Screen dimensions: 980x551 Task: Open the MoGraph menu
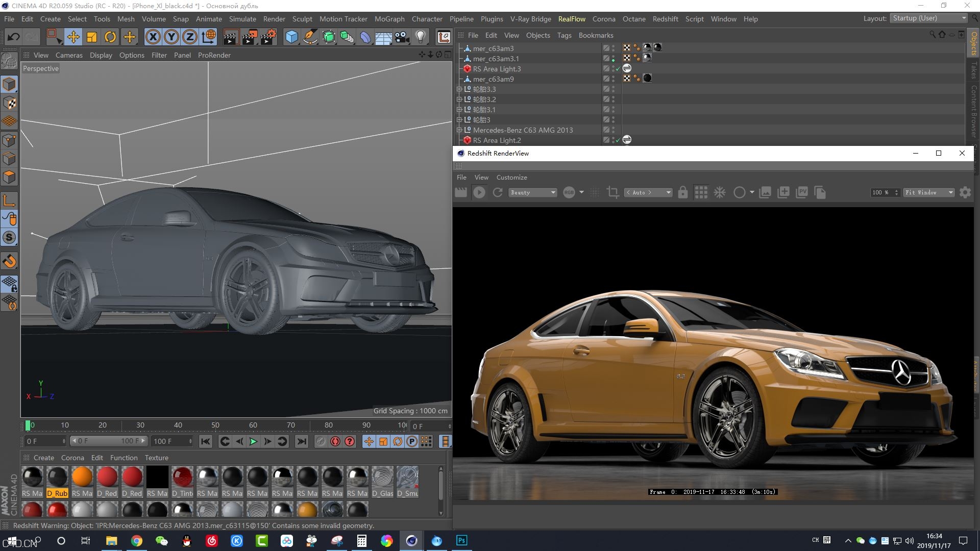point(389,19)
